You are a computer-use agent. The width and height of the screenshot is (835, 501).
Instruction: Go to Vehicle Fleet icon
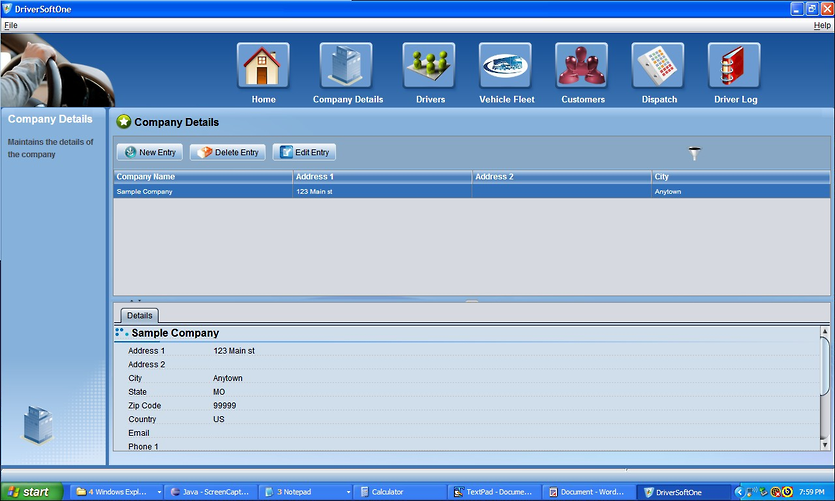point(506,67)
